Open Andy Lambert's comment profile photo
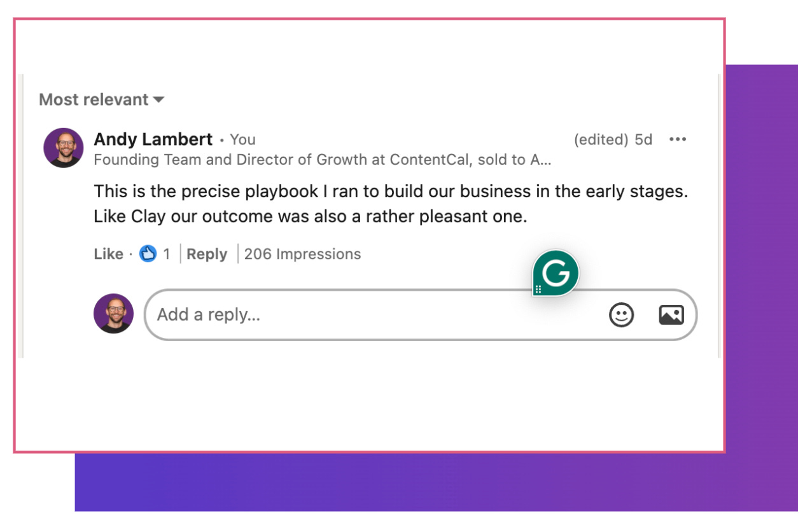The image size is (812, 532). pyautogui.click(x=64, y=148)
